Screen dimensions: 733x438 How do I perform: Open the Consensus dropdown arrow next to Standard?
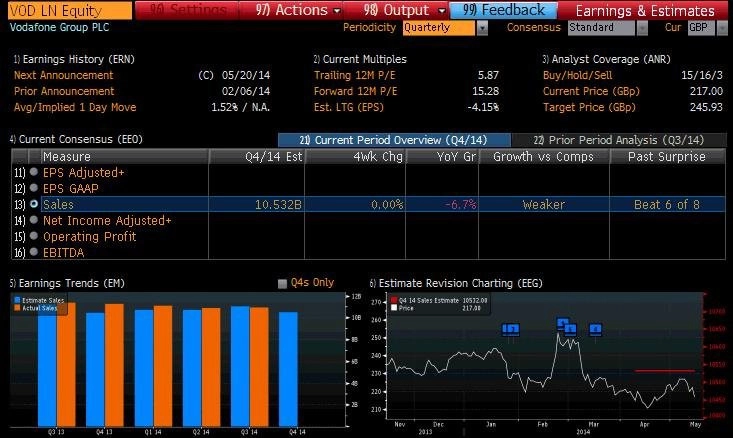click(642, 28)
